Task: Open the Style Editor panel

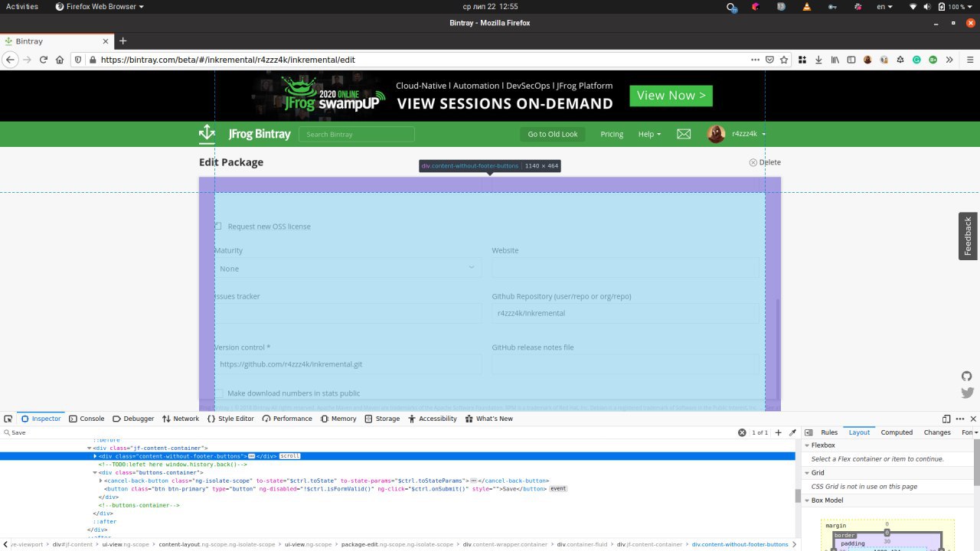Action: 230,419
